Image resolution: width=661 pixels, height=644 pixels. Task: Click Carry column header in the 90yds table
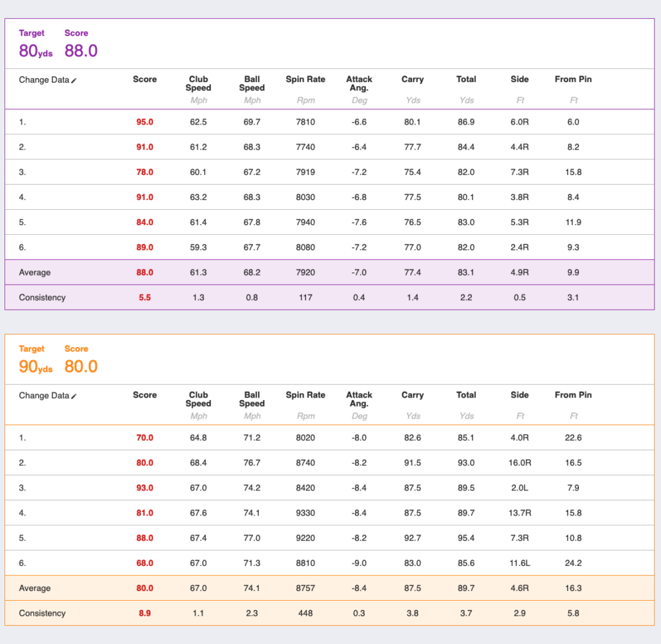[x=412, y=395]
